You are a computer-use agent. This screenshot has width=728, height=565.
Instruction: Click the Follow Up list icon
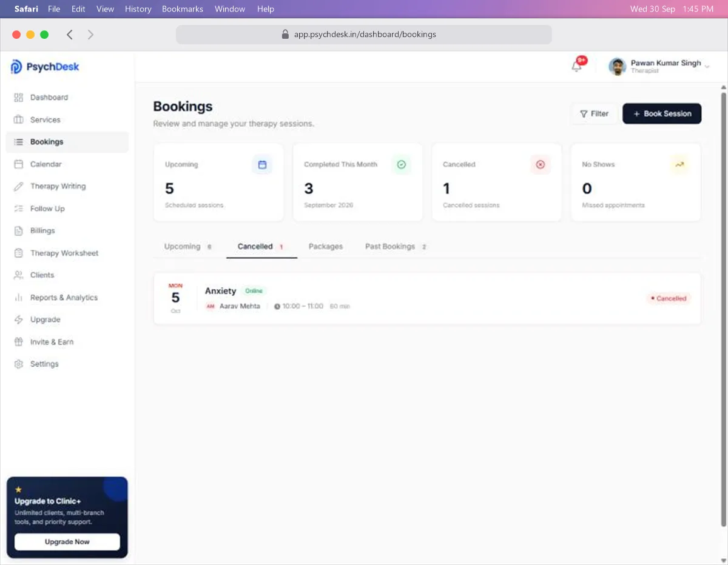(x=18, y=209)
